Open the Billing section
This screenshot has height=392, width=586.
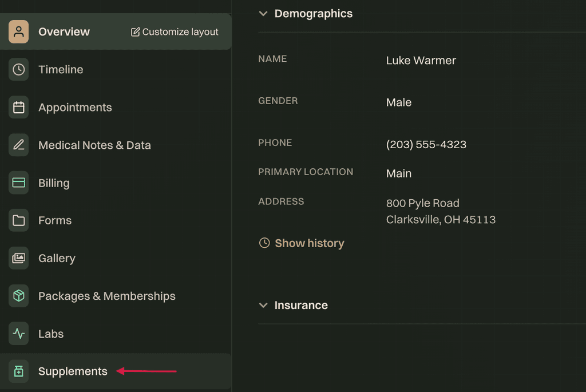54,183
